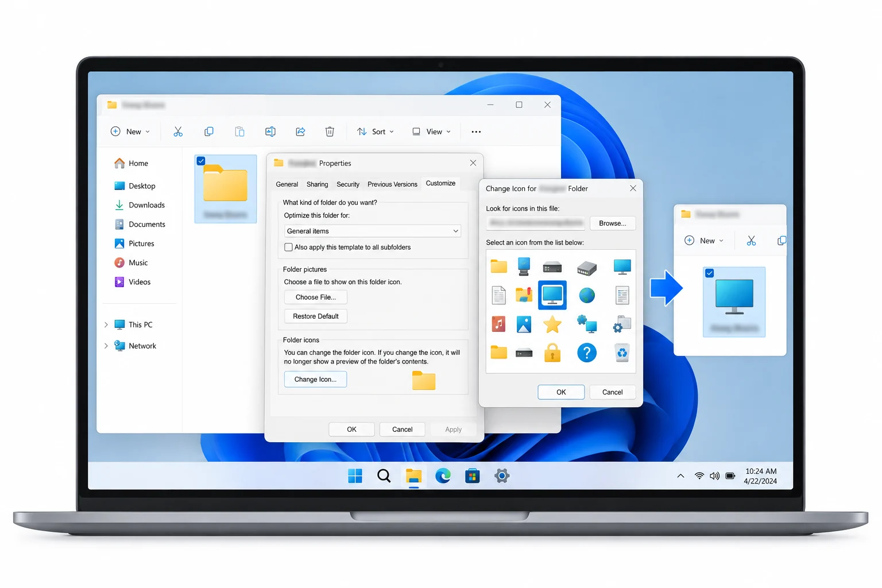Image resolution: width=882 pixels, height=588 pixels.
Task: Click the Look for icons file path field
Action: [536, 223]
